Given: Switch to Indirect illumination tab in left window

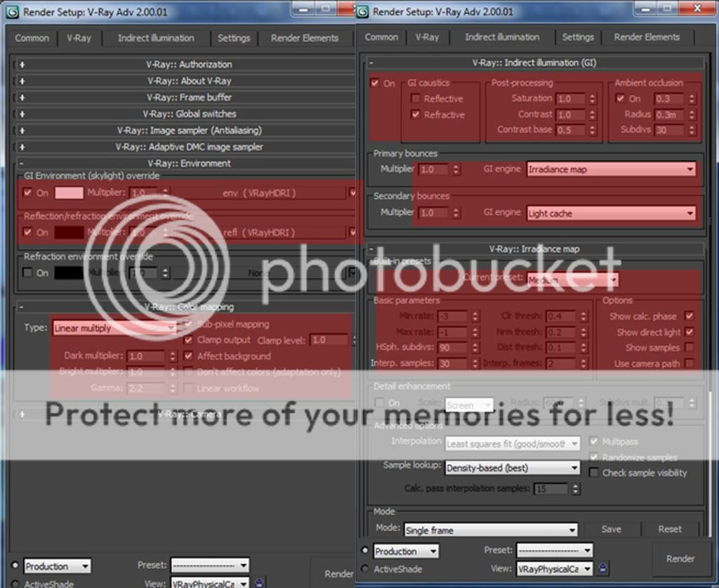Looking at the screenshot, I should (156, 38).
